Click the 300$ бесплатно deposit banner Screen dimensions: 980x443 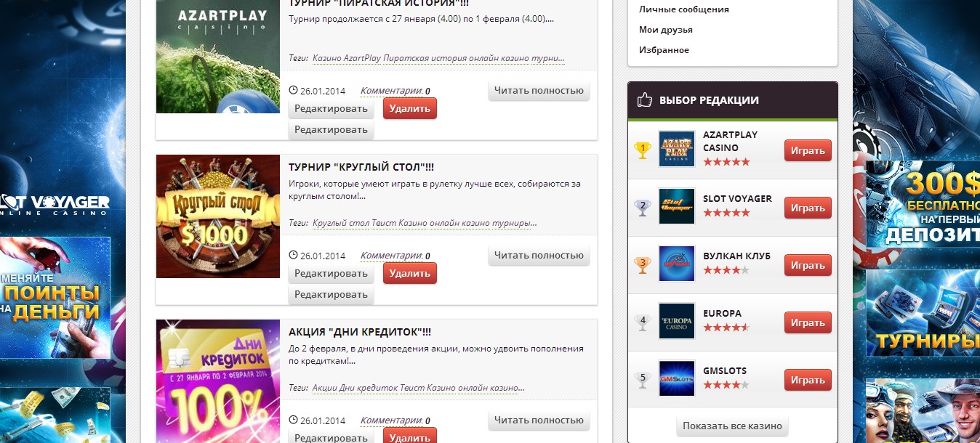pyautogui.click(x=922, y=206)
